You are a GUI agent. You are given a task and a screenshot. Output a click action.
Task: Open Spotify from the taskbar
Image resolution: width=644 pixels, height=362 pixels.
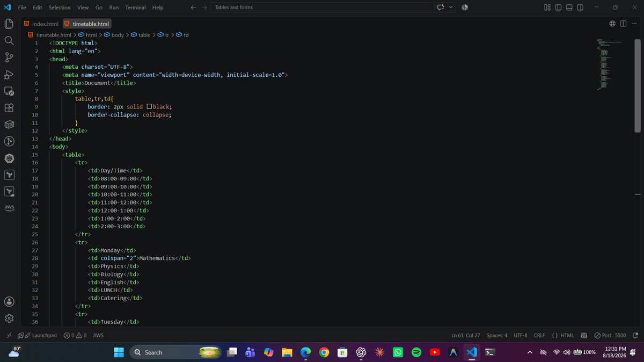click(x=416, y=352)
